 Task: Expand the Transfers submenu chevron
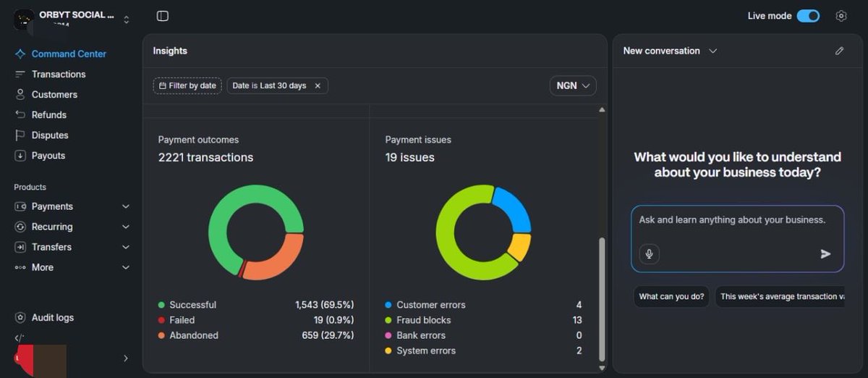click(126, 247)
